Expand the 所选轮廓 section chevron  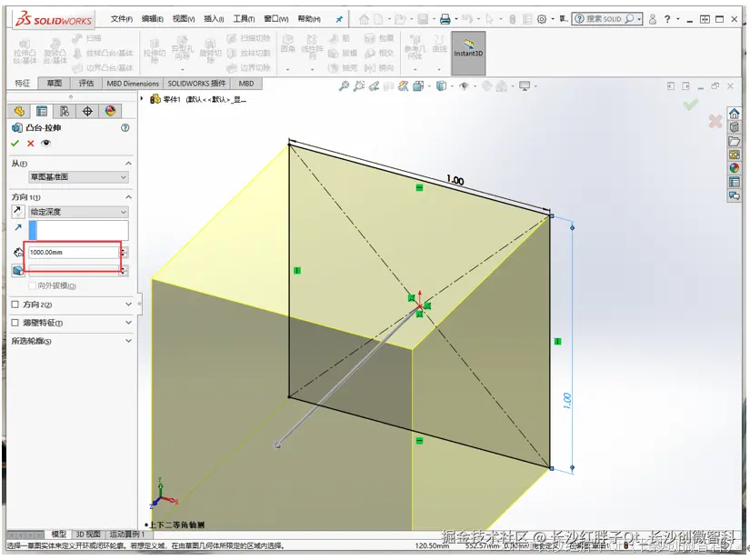[128, 341]
